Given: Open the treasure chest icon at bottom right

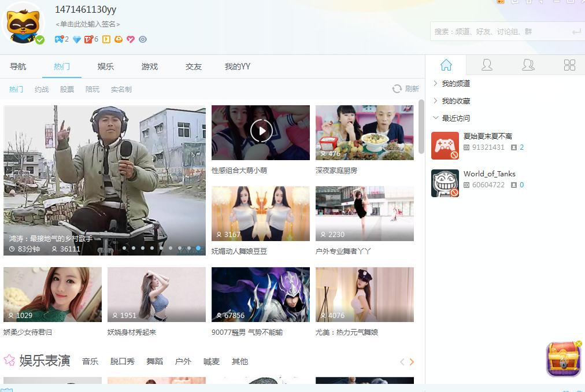Looking at the screenshot, I should [x=563, y=358].
